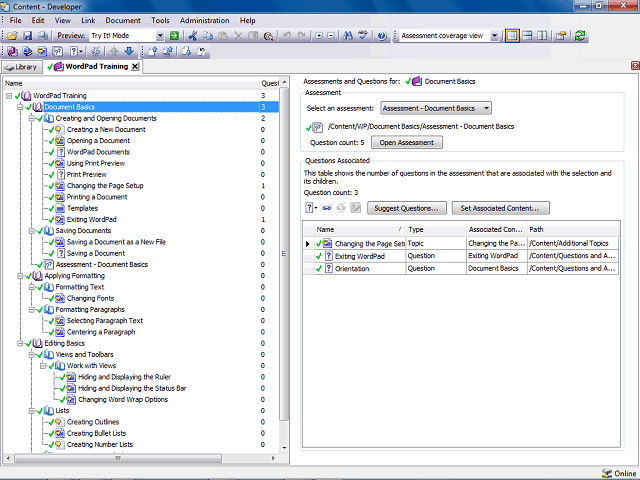Sort table by the Type column header
The width and height of the screenshot is (640, 480).
tap(436, 229)
